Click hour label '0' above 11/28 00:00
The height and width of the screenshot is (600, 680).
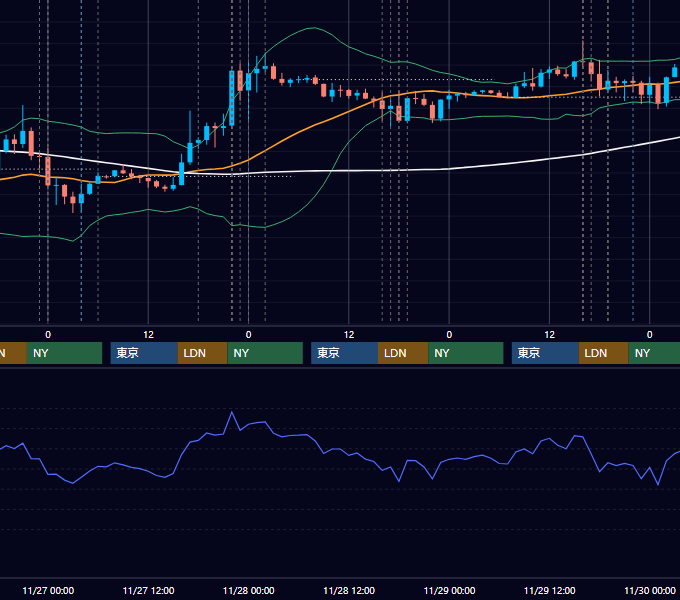coord(248,335)
